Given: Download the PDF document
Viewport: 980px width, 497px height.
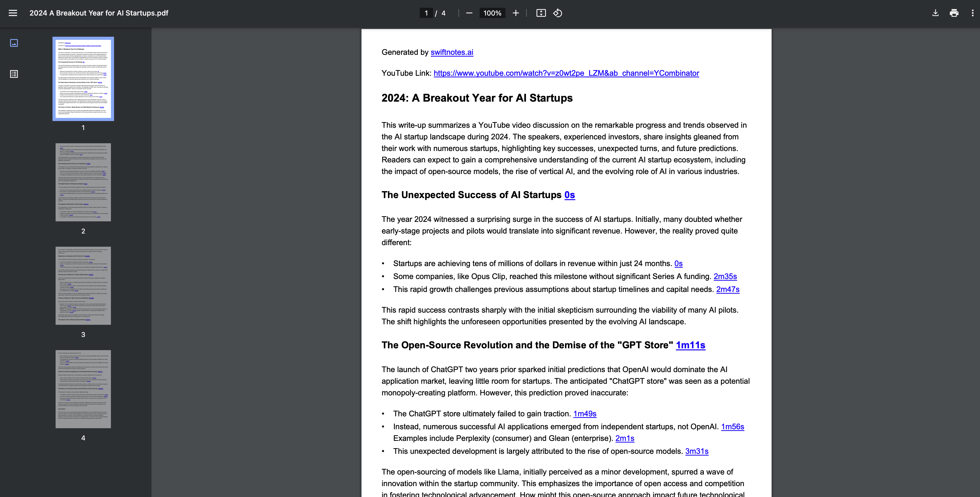Looking at the screenshot, I should [935, 13].
